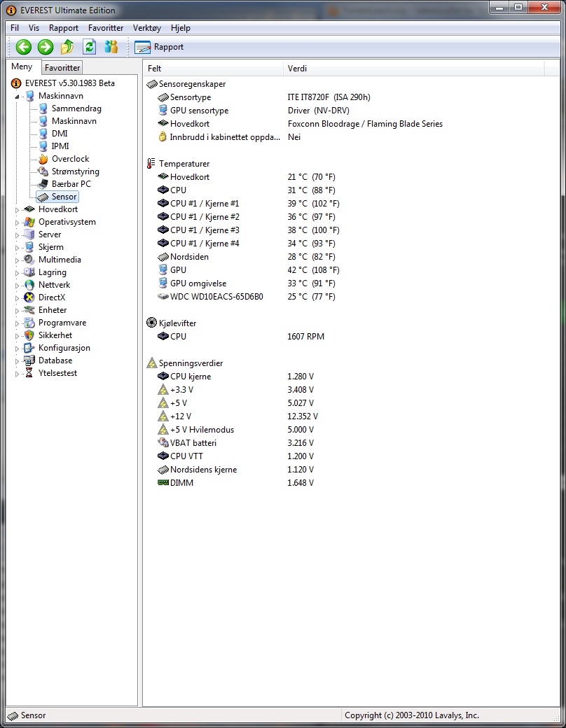Image resolution: width=566 pixels, height=728 pixels.
Task: Expand the Hovedkort tree node
Action: [18, 210]
